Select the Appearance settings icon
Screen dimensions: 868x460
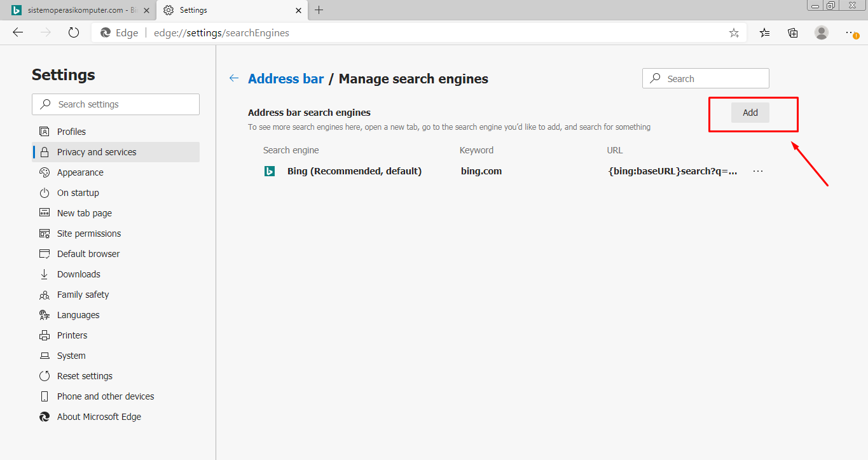pyautogui.click(x=45, y=172)
